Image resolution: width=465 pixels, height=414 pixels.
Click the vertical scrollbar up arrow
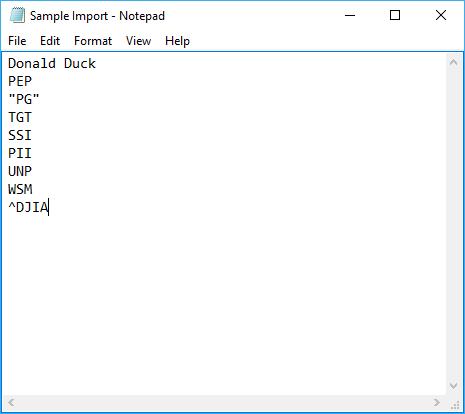tap(453, 62)
